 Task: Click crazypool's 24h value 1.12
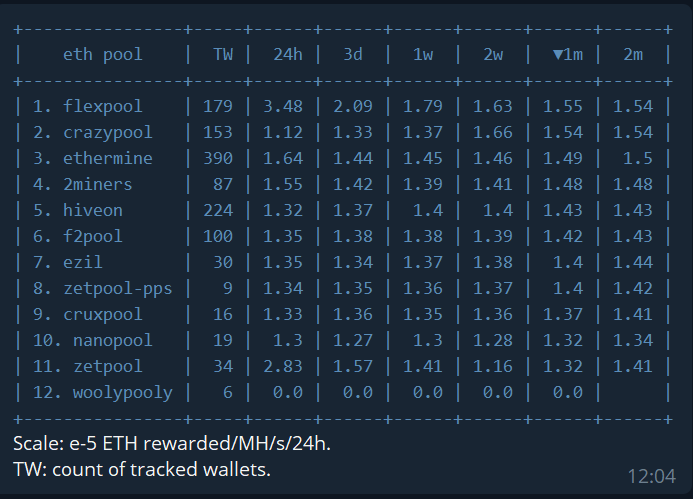coord(283,133)
